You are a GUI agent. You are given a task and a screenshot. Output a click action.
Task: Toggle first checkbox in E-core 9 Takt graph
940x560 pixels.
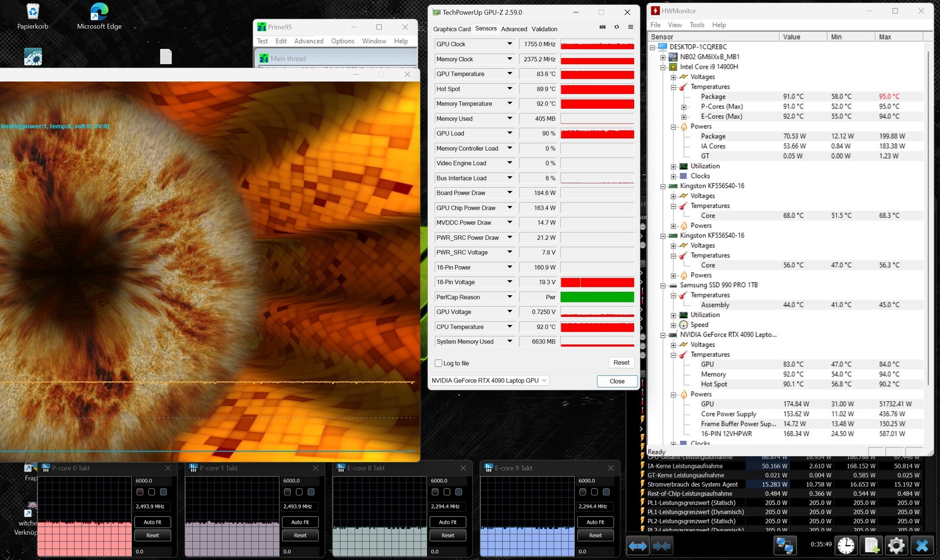583,492
